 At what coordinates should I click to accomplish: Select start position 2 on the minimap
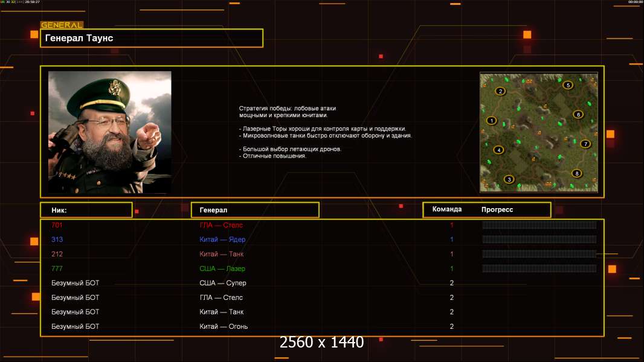pyautogui.click(x=500, y=92)
